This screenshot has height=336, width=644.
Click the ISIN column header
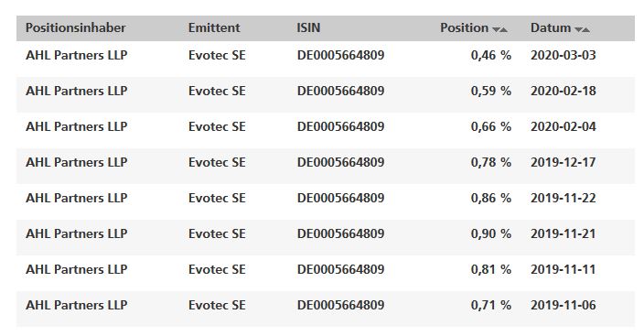308,28
